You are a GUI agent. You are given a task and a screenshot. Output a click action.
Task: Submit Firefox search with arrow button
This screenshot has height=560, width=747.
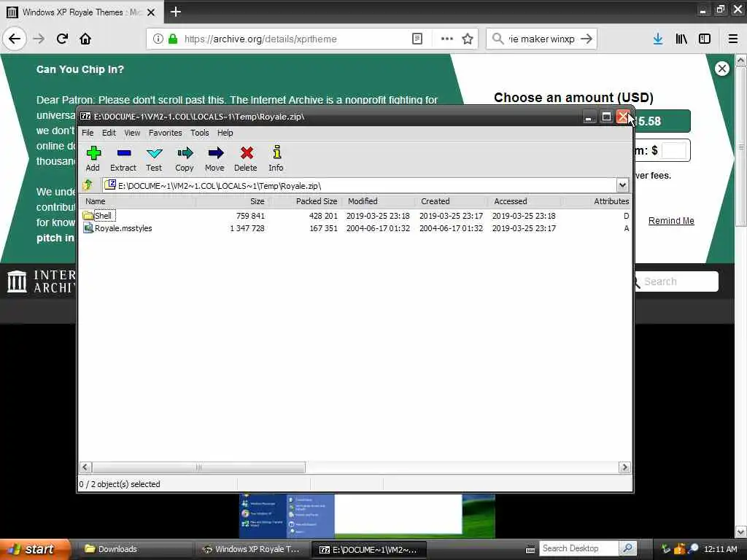587,39
